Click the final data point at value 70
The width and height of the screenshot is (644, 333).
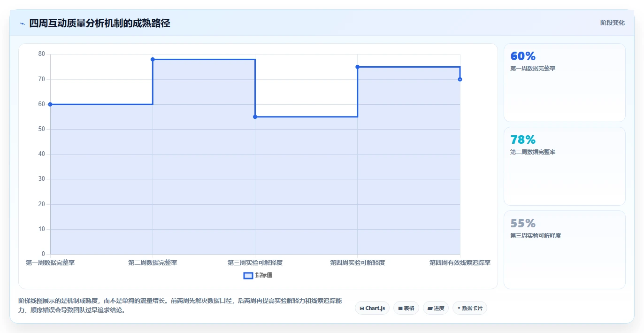coord(460,79)
